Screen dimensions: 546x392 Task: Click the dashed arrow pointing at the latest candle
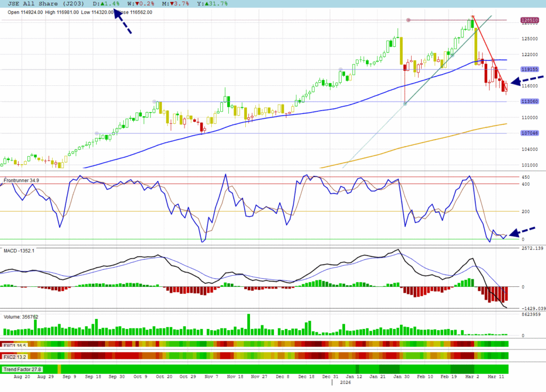coord(527,80)
